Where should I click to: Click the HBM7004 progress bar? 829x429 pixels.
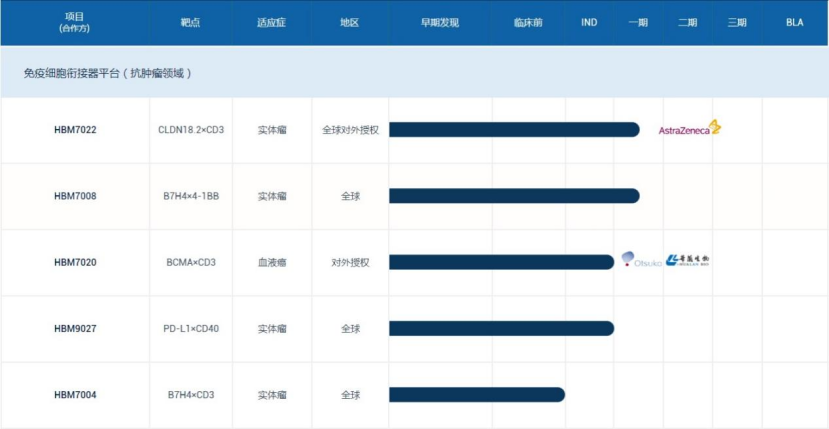[476, 395]
